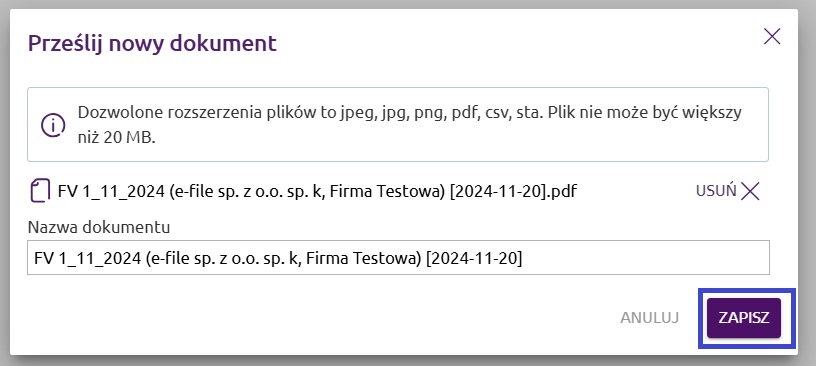Cancel upload with ANULUJ button
816x366 pixels.
tap(649, 318)
